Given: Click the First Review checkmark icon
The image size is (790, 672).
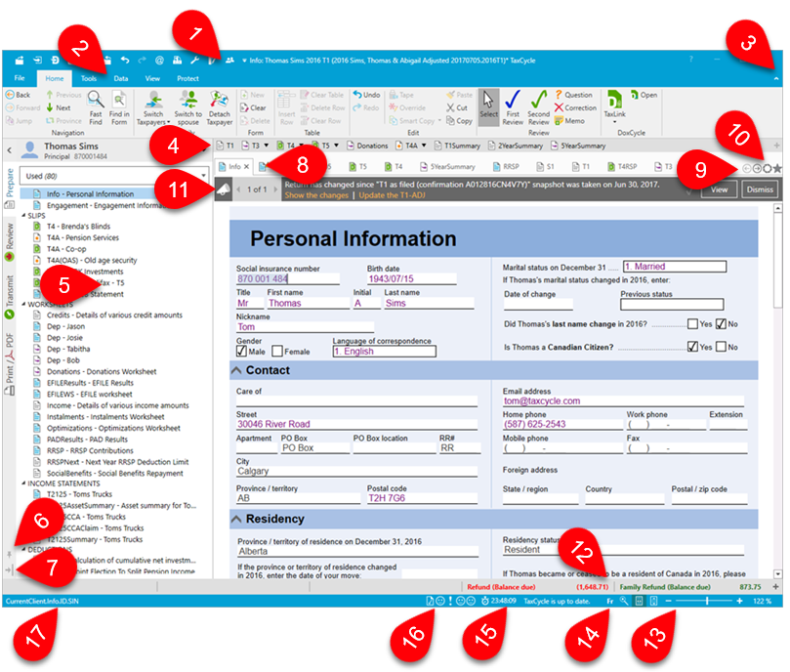Looking at the screenshot, I should (x=513, y=99).
